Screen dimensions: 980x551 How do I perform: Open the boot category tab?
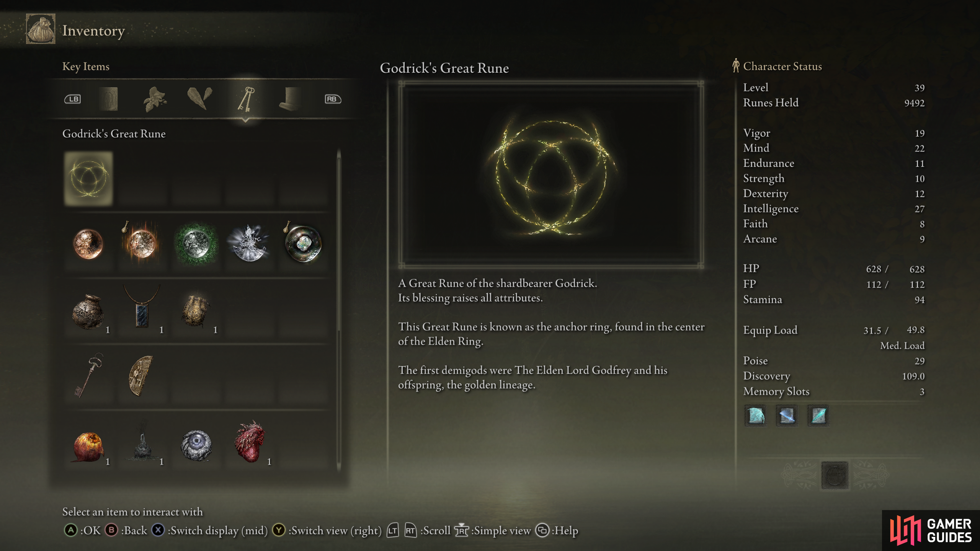[289, 99]
